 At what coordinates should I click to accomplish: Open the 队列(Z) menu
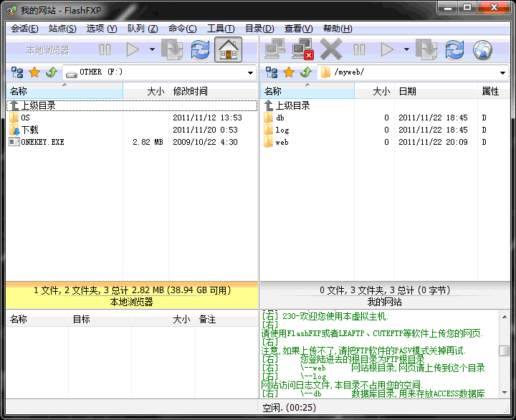click(143, 29)
